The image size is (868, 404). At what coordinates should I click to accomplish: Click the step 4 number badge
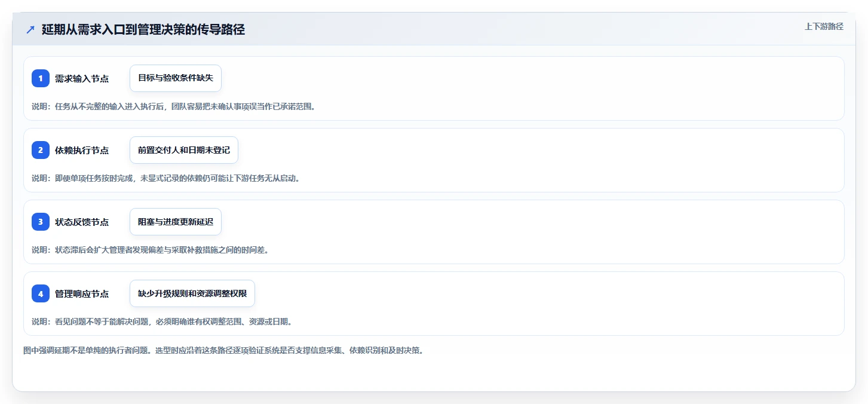click(41, 293)
